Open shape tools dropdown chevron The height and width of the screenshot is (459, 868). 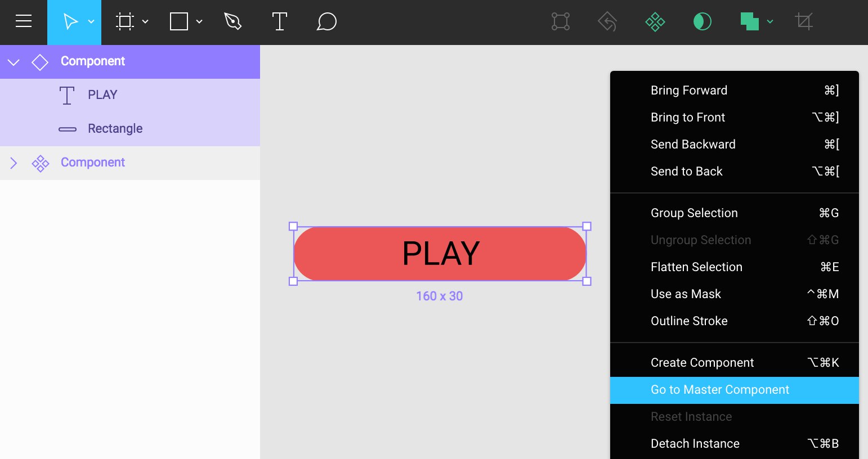pyautogui.click(x=199, y=22)
